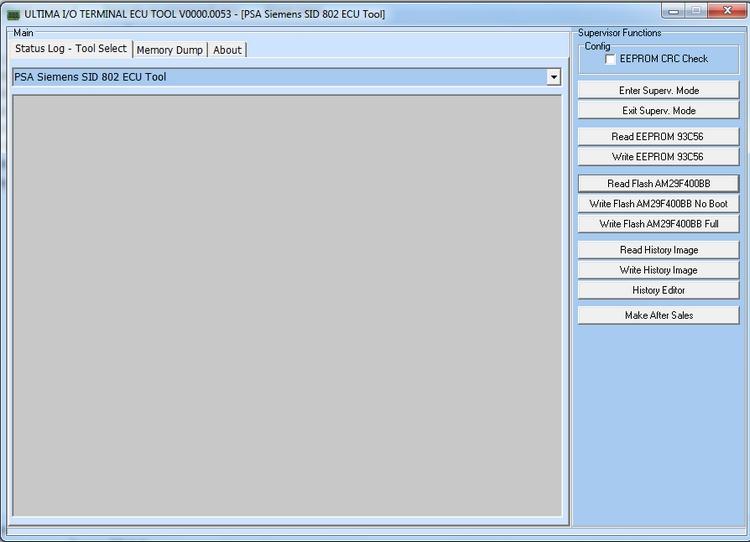This screenshot has height=542, width=750.
Task: Open the History Editor
Action: pyautogui.click(x=659, y=290)
